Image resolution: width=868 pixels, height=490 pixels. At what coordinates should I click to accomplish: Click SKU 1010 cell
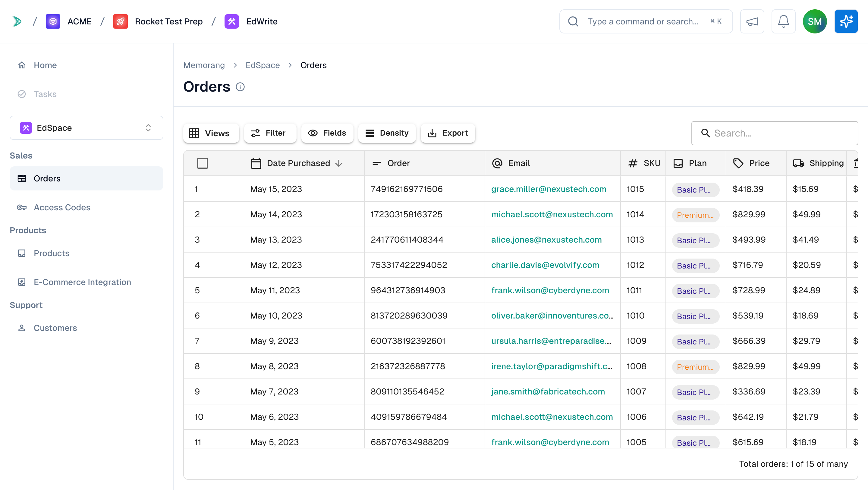[635, 316]
